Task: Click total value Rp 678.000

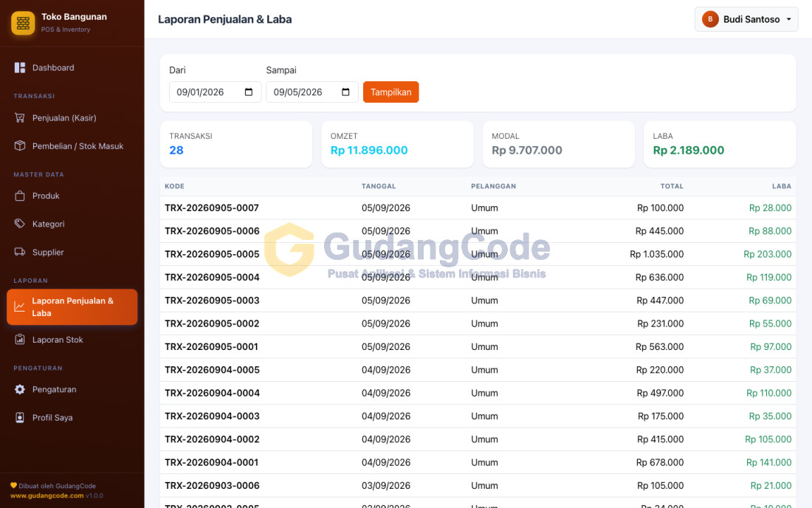Action: tap(660, 462)
